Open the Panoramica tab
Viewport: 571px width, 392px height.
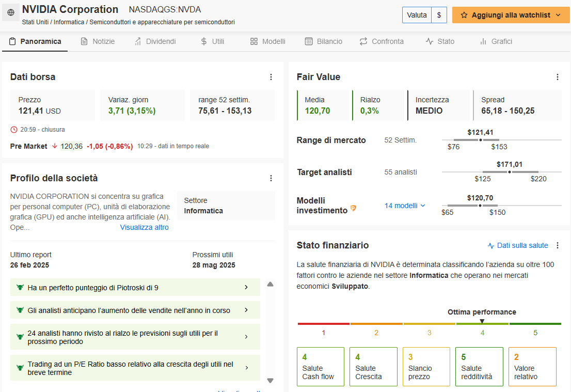coord(35,41)
